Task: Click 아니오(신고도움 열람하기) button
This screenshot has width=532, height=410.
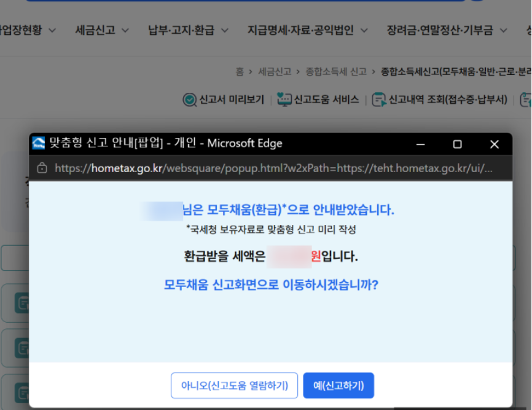Action: click(234, 385)
